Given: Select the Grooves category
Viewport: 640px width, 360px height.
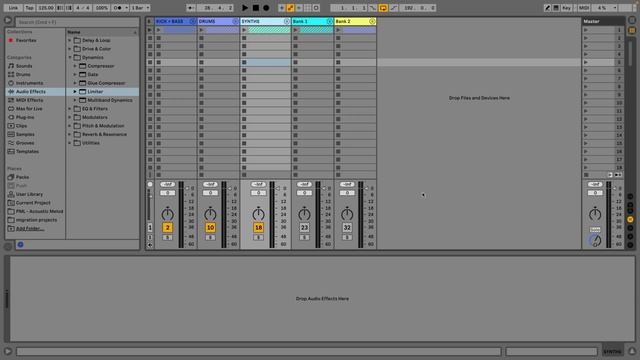Looking at the screenshot, I should click(25, 143).
